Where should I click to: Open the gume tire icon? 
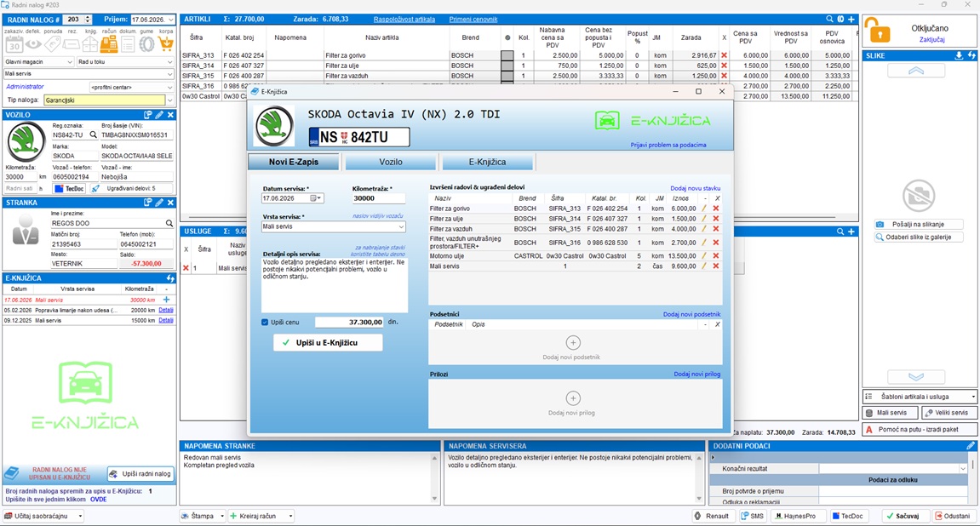[x=146, y=43]
